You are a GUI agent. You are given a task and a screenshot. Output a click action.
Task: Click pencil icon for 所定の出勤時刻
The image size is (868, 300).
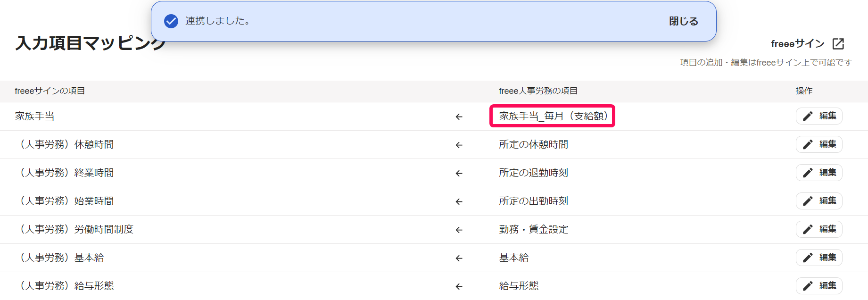click(x=808, y=201)
